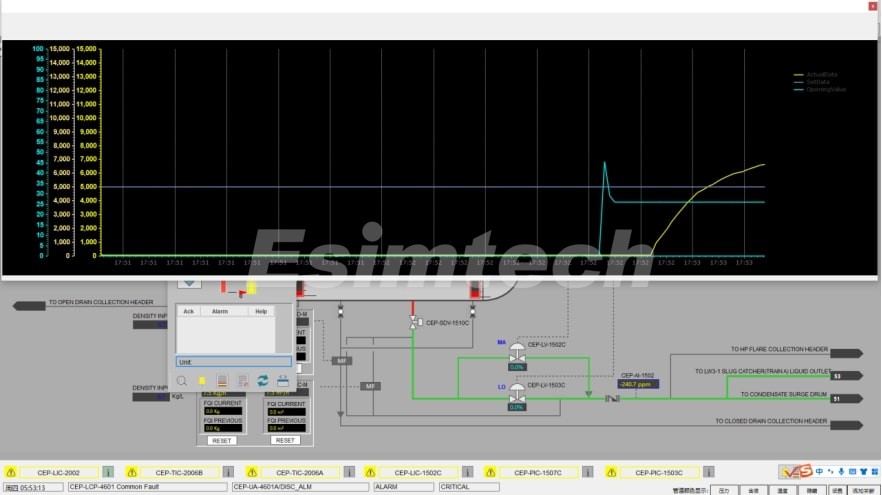
Task: Click the shirt skin icon in IME toolbar
Action: point(863,471)
